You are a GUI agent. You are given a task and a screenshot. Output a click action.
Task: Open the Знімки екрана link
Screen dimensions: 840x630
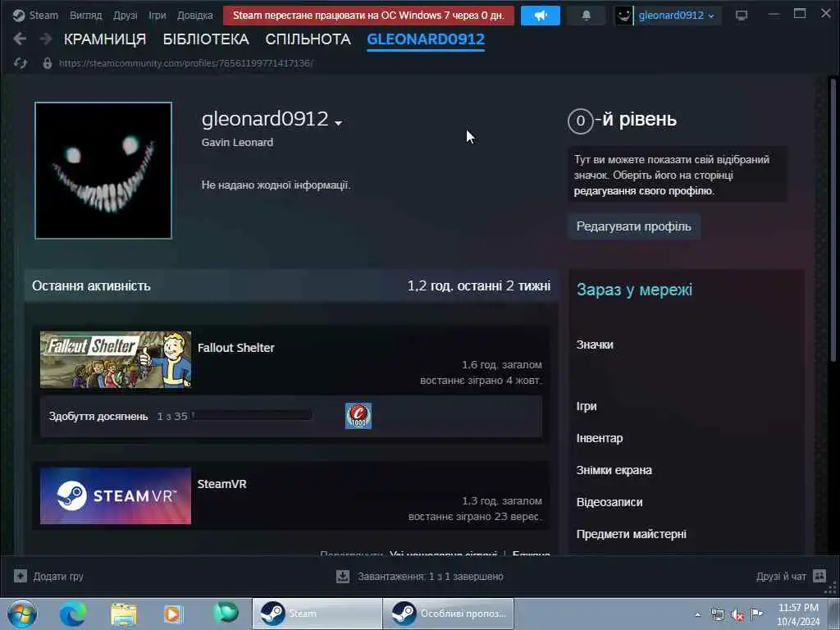pos(614,470)
